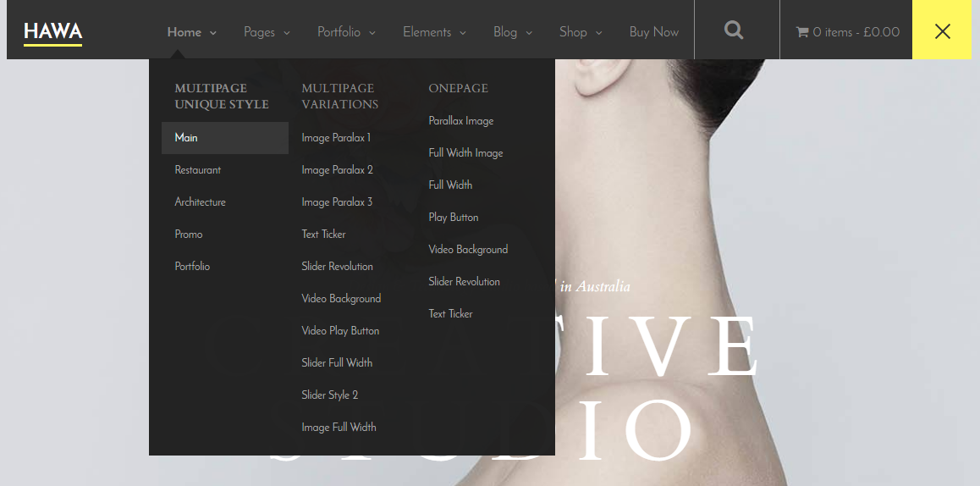Click the shopping cart icon
This screenshot has height=486, width=980.
(802, 32)
